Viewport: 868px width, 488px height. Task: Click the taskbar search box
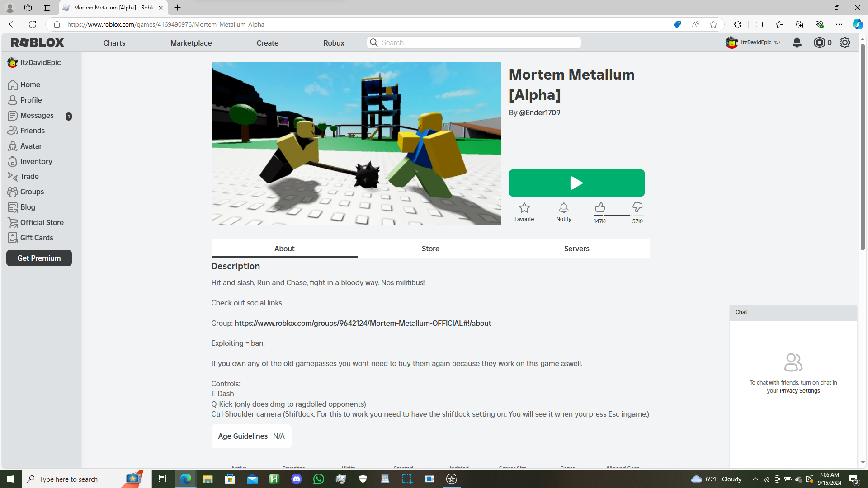tap(87, 479)
